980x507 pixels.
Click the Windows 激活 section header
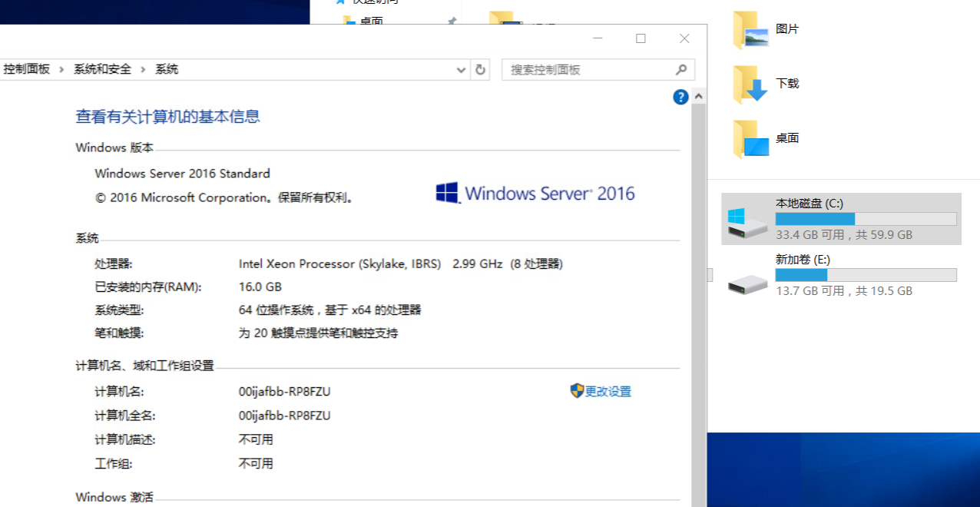(114, 497)
